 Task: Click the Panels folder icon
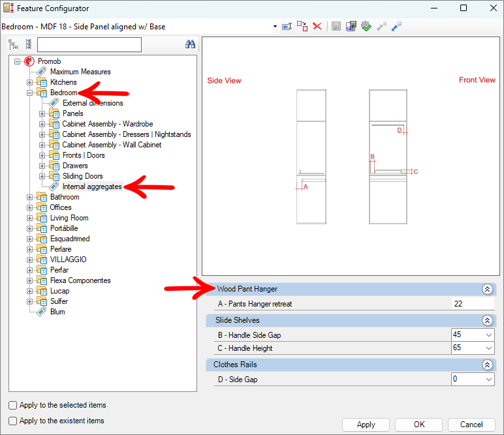[x=54, y=113]
